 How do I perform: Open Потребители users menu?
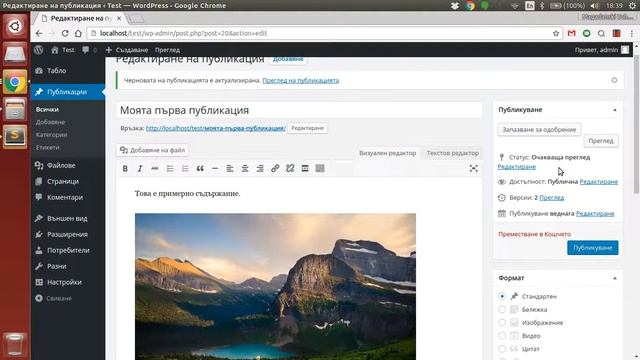[x=67, y=250]
